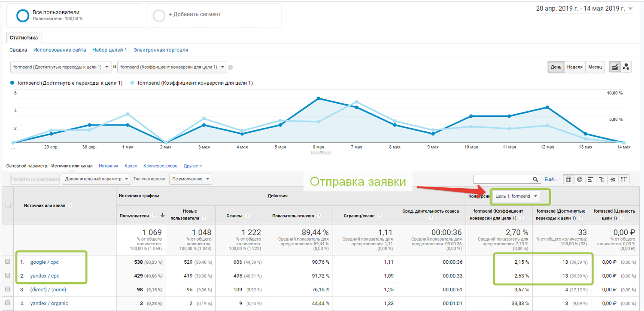644x311 pixels.
Task: Click + Добавить сегмент box
Action: (214, 15)
